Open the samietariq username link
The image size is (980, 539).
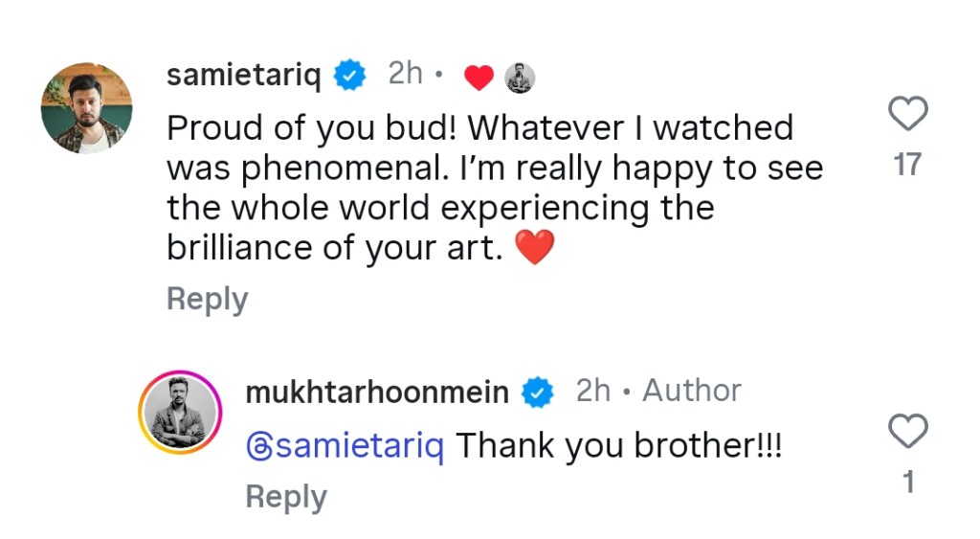(243, 76)
